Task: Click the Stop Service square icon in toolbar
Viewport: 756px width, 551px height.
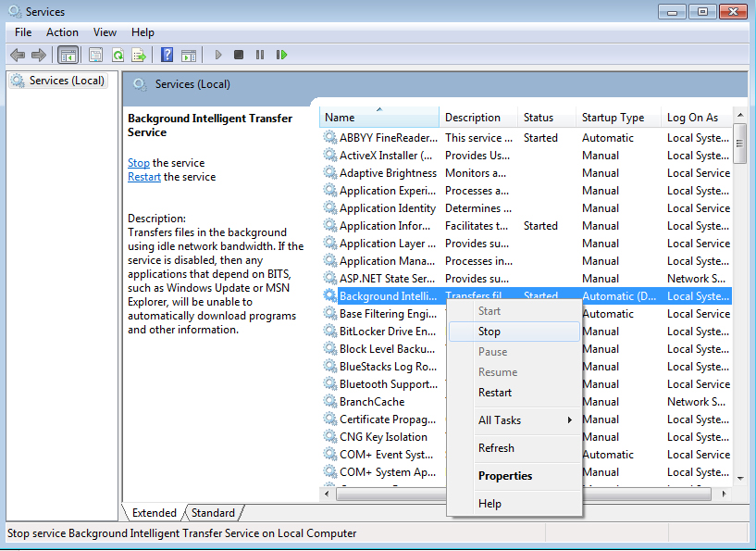Action: (238, 55)
